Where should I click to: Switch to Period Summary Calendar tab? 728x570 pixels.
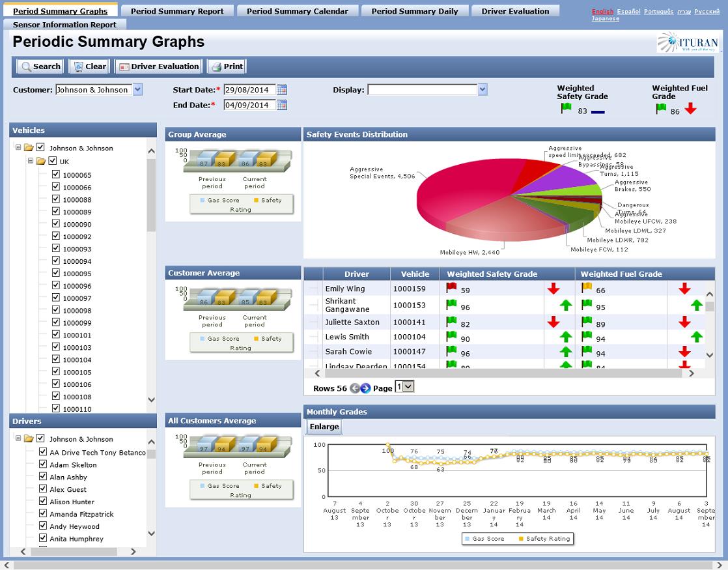point(297,11)
